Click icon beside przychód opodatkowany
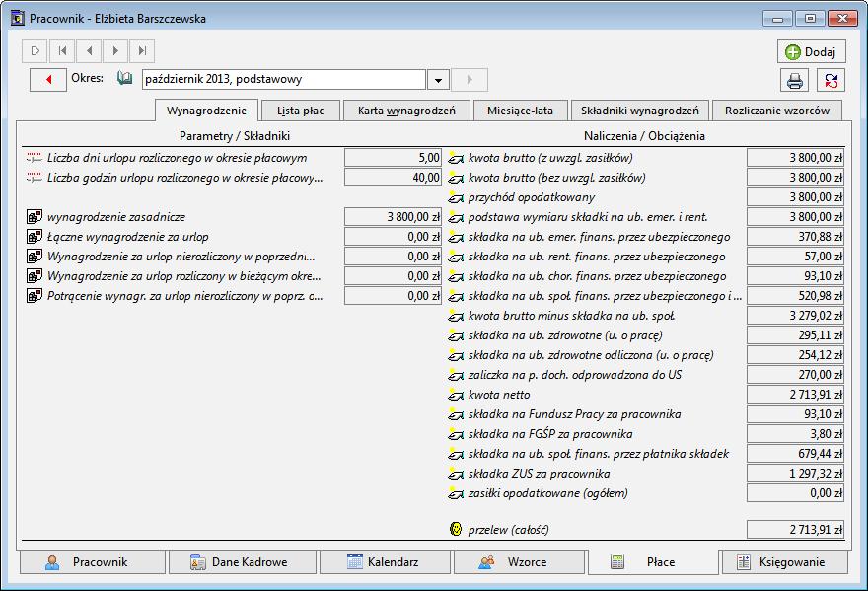 tap(456, 197)
